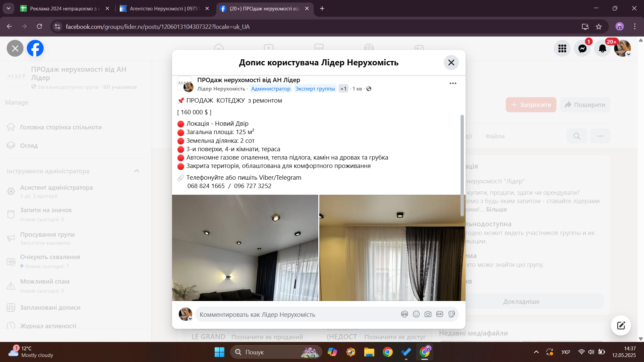Insert a GIF in the comment
Screen dimensions: 644x362
[x=440, y=314]
